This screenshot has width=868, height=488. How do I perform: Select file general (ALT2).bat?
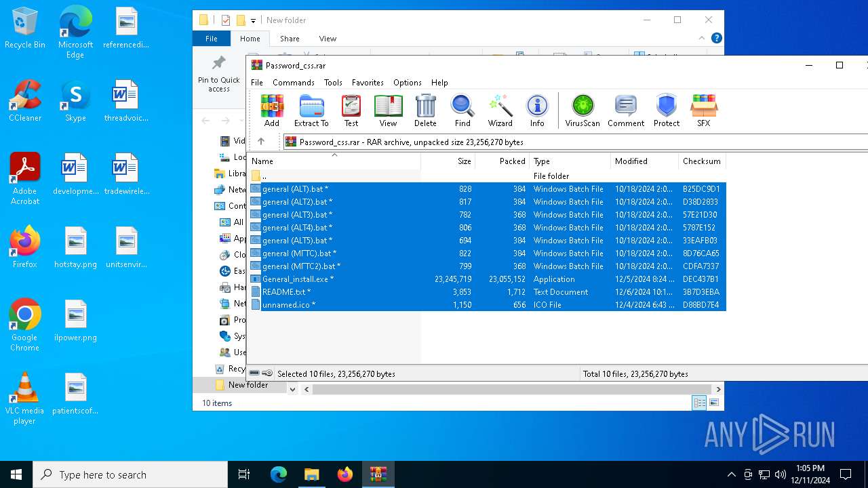[x=487, y=202]
